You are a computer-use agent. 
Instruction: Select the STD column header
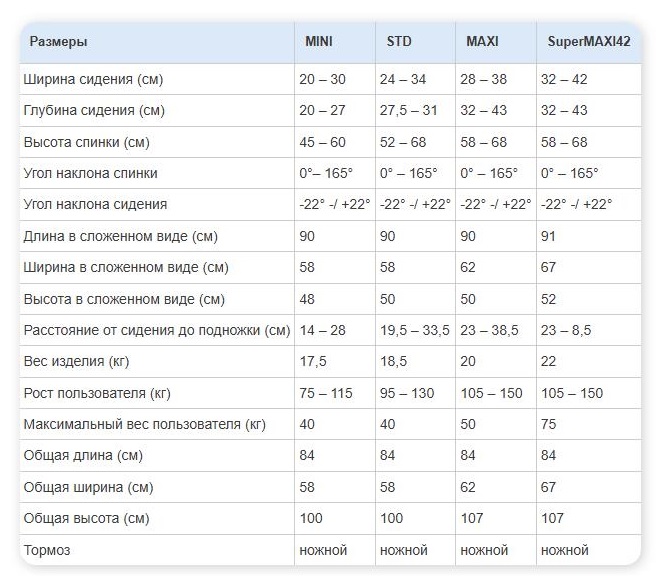click(399, 42)
